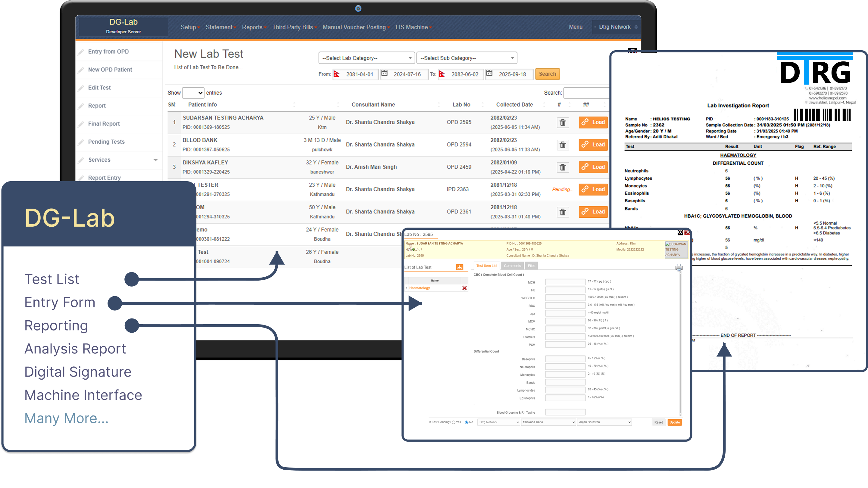The image size is (868, 488).
Task: Open the Select Lab Category dropdown
Action: pyautogui.click(x=366, y=58)
